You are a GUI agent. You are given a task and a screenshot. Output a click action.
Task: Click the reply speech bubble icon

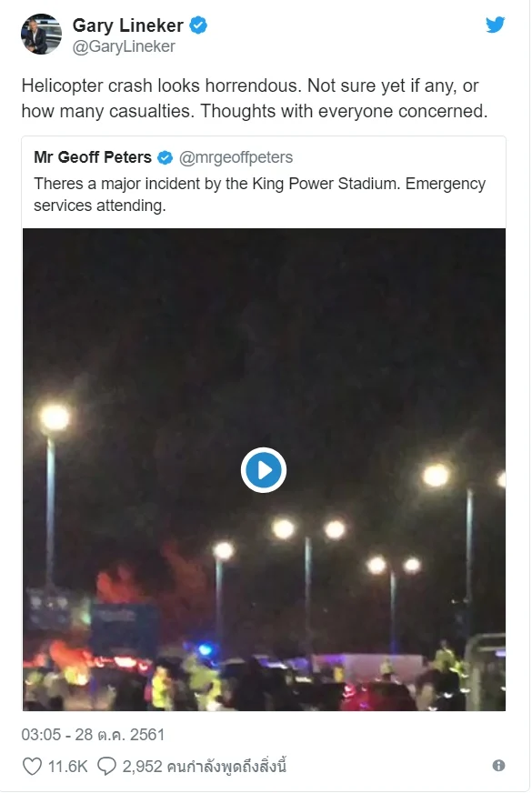click(x=106, y=767)
